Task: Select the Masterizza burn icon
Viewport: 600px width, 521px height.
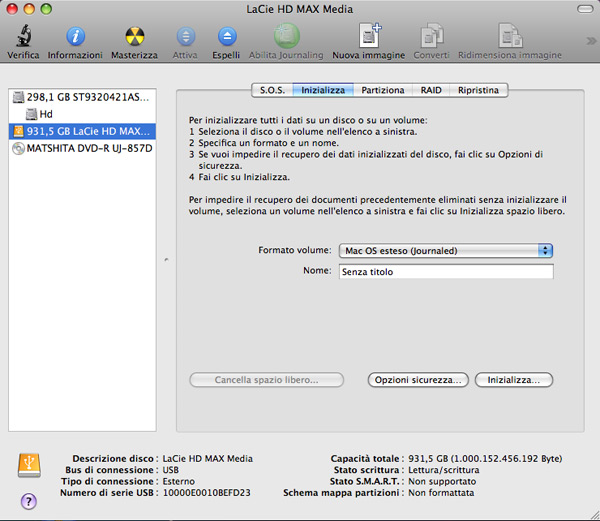Action: pyautogui.click(x=134, y=36)
